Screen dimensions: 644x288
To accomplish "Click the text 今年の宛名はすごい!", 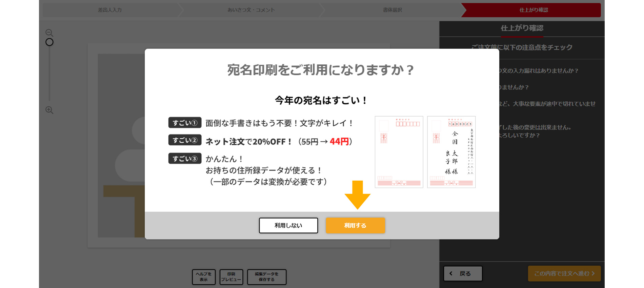I will [x=321, y=100].
